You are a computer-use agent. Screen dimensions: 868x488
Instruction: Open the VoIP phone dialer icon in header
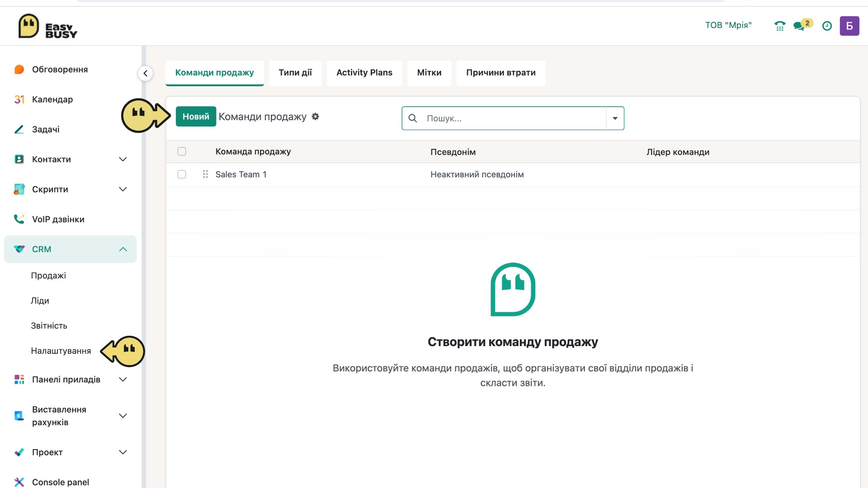(780, 26)
